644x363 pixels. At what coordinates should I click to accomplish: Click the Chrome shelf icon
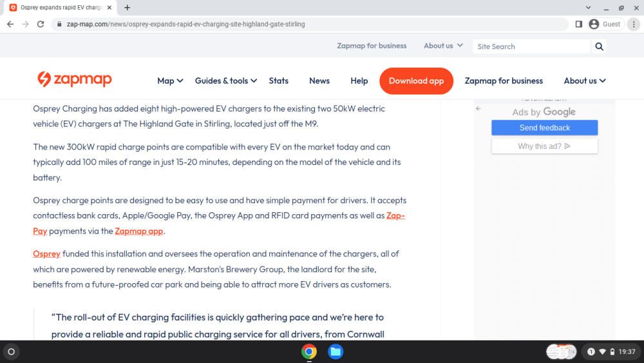pos(309,351)
